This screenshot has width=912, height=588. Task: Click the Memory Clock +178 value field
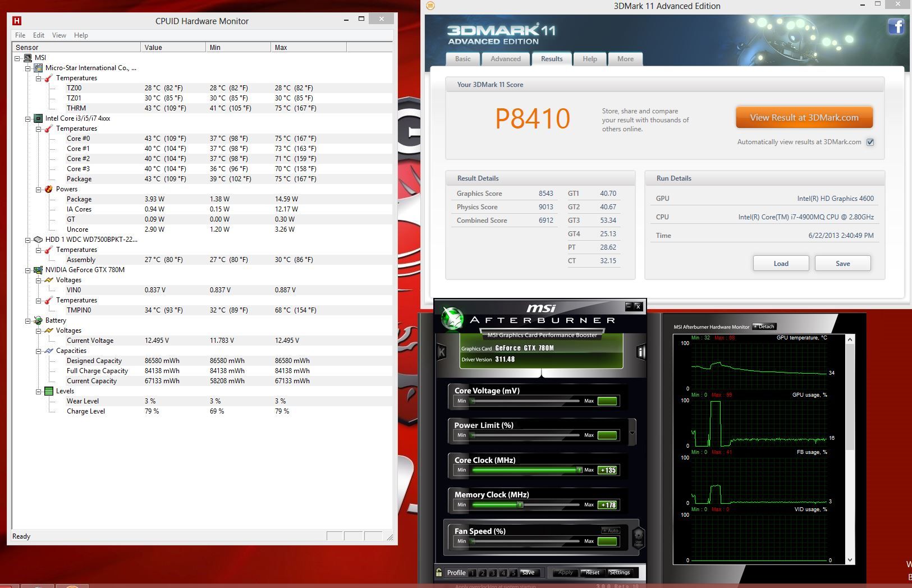point(607,505)
